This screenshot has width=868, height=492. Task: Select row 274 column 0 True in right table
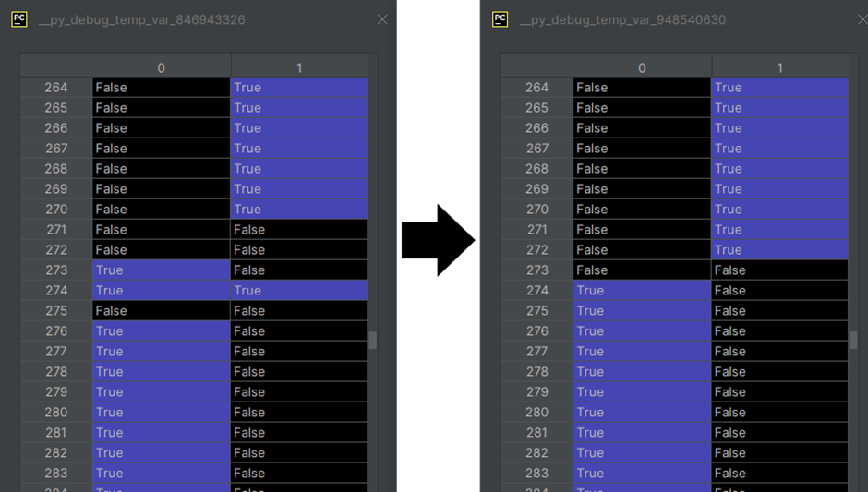tap(642, 291)
